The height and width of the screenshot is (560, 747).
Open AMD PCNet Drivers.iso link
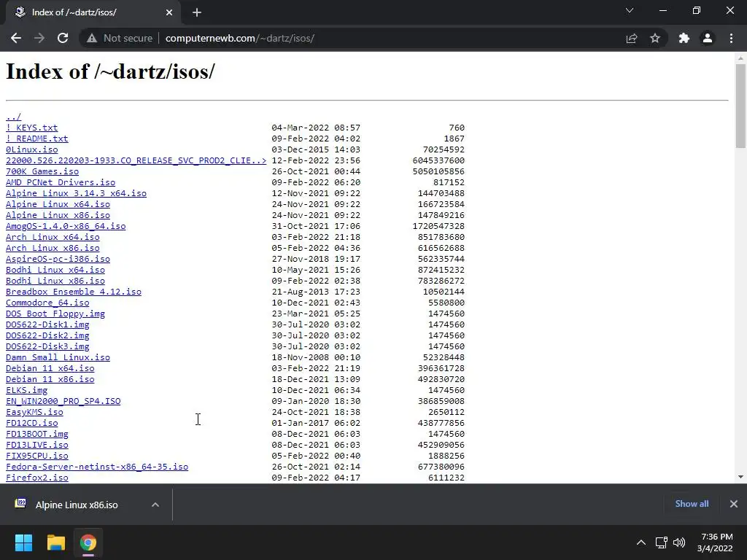pyautogui.click(x=61, y=182)
